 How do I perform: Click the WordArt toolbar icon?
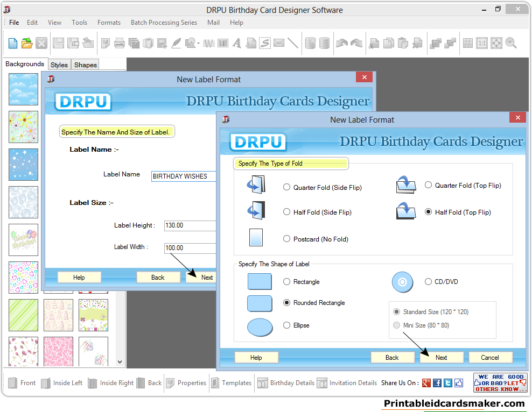[209, 44]
